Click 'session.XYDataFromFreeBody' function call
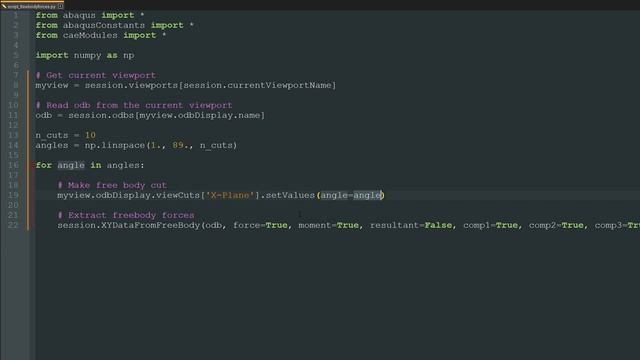This screenshot has width=640, height=360. (128, 225)
